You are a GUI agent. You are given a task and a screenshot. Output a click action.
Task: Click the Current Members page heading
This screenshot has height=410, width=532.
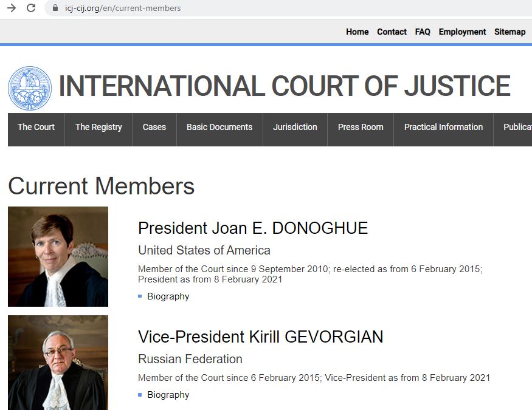tap(101, 186)
